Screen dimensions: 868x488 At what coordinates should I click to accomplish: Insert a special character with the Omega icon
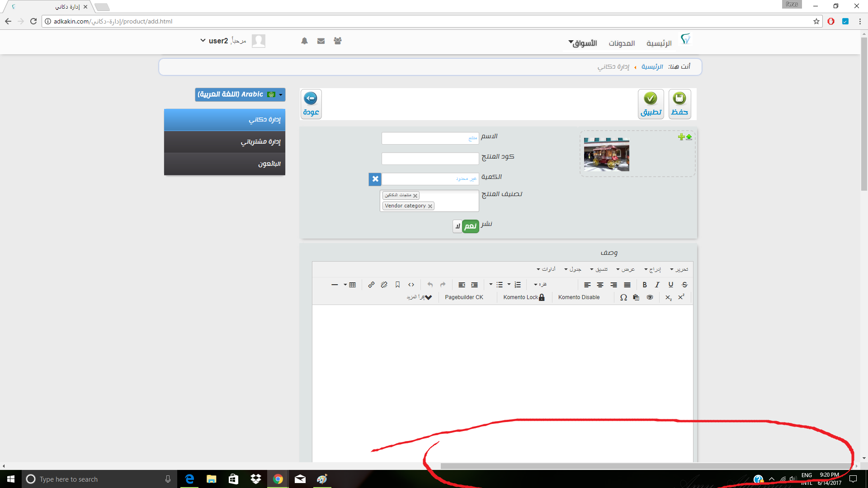[x=623, y=297]
